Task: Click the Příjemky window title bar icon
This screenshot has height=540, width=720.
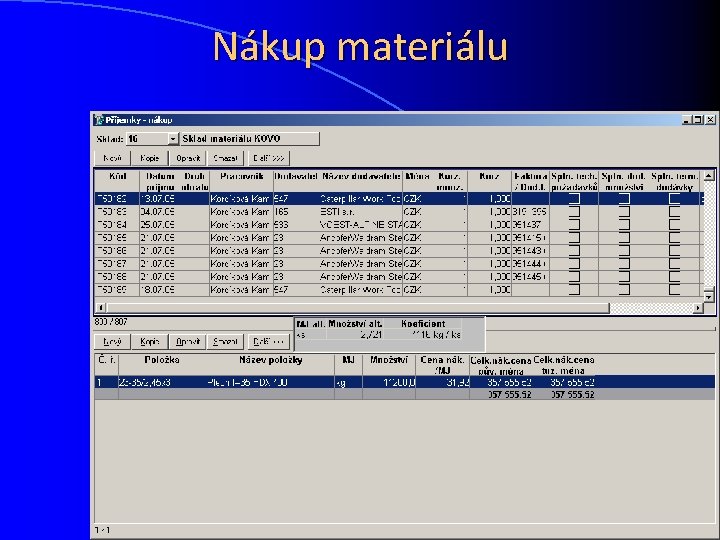Action: [x=99, y=120]
